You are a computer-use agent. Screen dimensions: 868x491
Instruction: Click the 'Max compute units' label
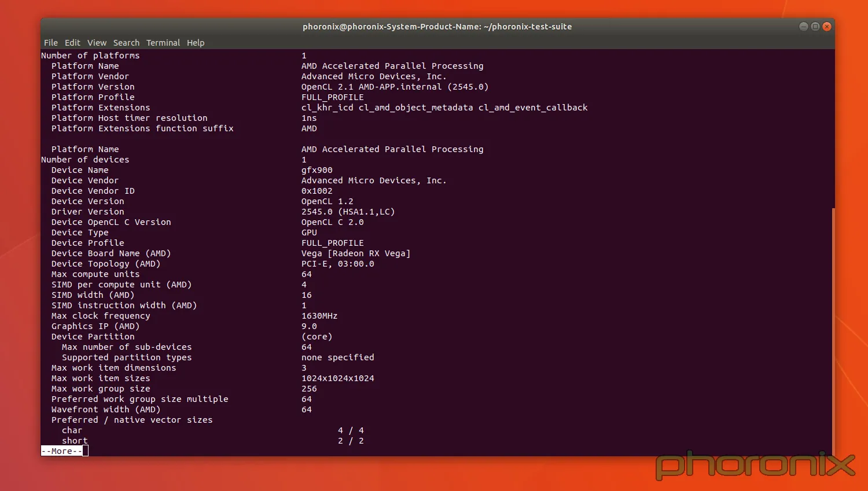[95, 274]
